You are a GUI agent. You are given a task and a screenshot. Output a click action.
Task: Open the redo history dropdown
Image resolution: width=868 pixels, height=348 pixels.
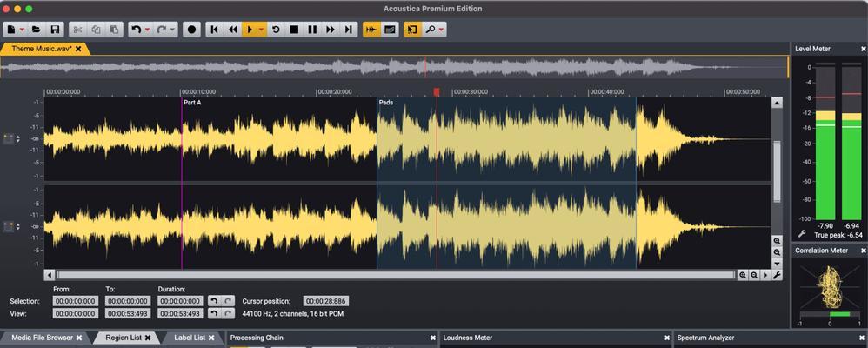(173, 30)
